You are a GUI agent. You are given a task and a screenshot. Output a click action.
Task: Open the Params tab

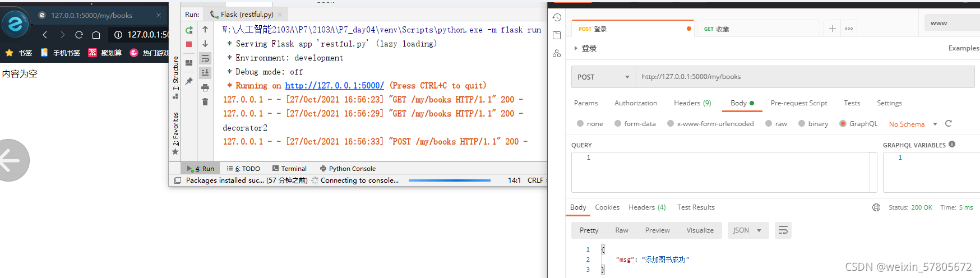(x=586, y=103)
